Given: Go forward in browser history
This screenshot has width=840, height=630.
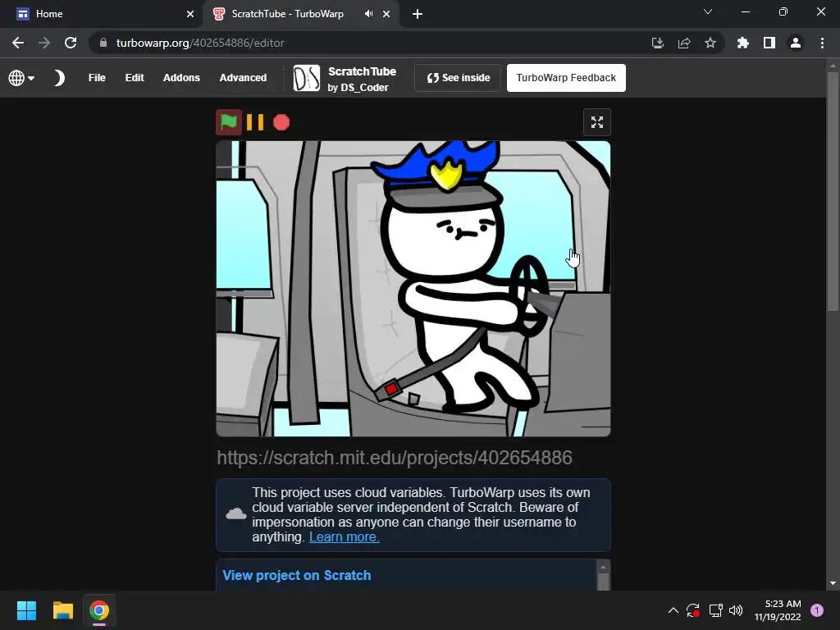Looking at the screenshot, I should (44, 43).
